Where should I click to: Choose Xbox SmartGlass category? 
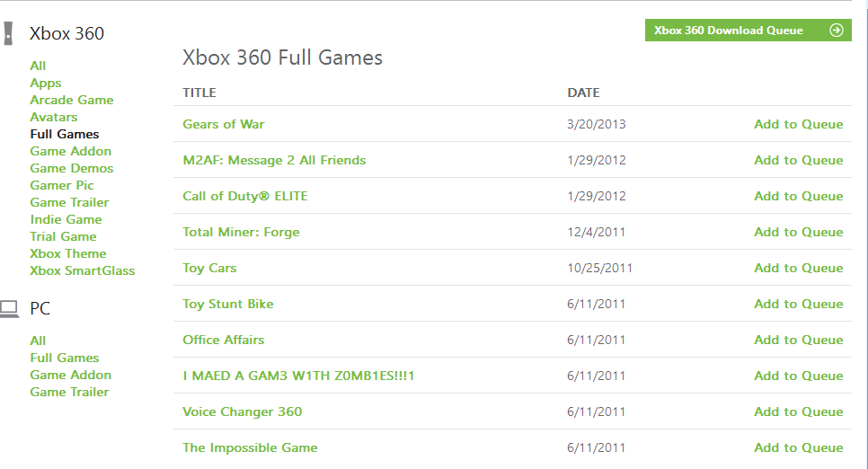pyautogui.click(x=82, y=270)
